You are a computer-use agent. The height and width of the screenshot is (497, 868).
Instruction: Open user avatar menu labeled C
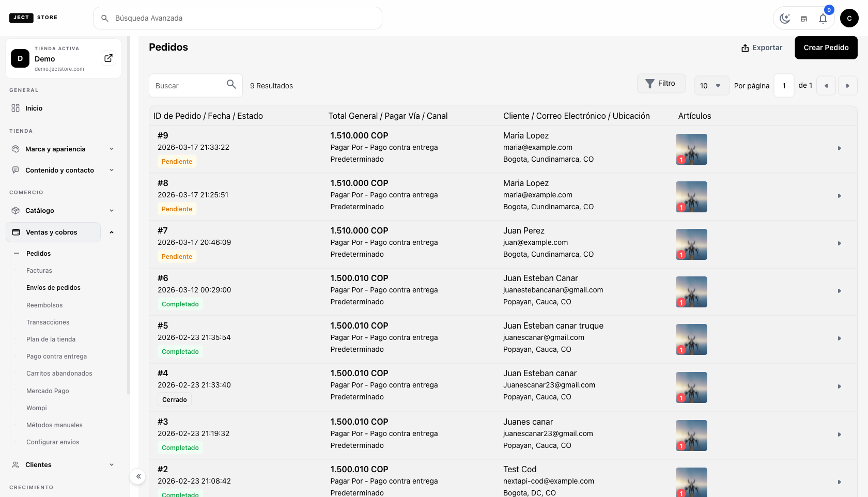point(849,18)
